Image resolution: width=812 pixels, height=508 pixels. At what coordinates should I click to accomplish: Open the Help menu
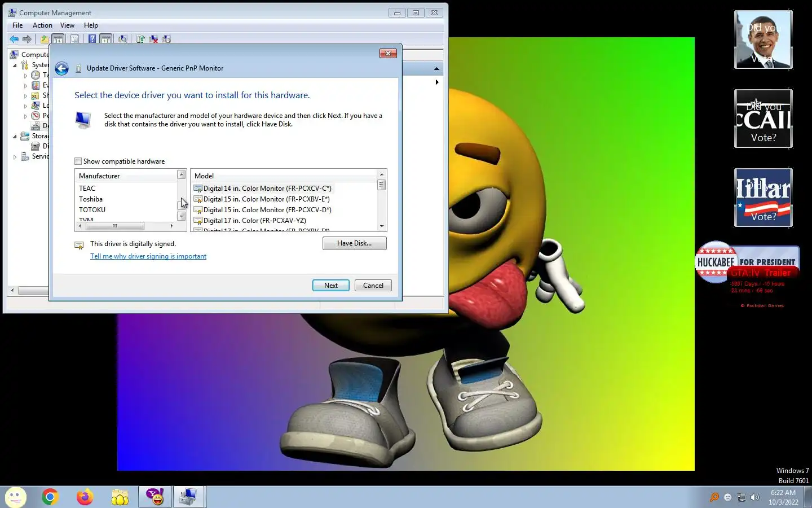[91, 25]
